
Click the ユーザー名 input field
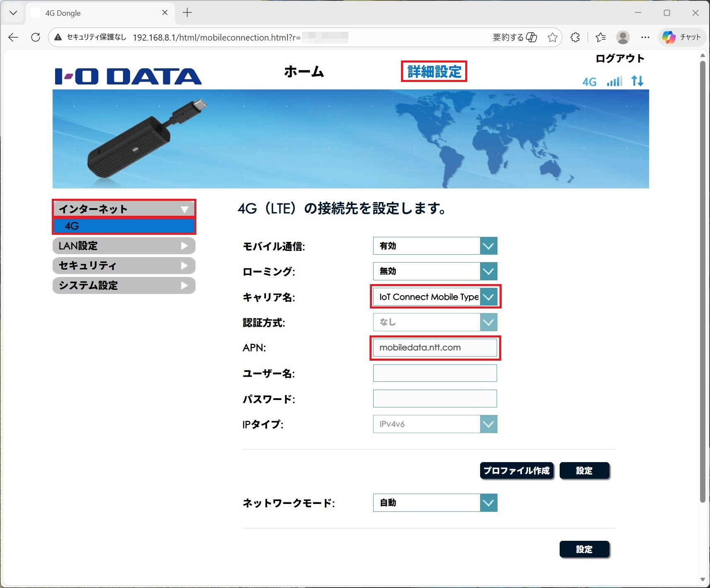(435, 373)
